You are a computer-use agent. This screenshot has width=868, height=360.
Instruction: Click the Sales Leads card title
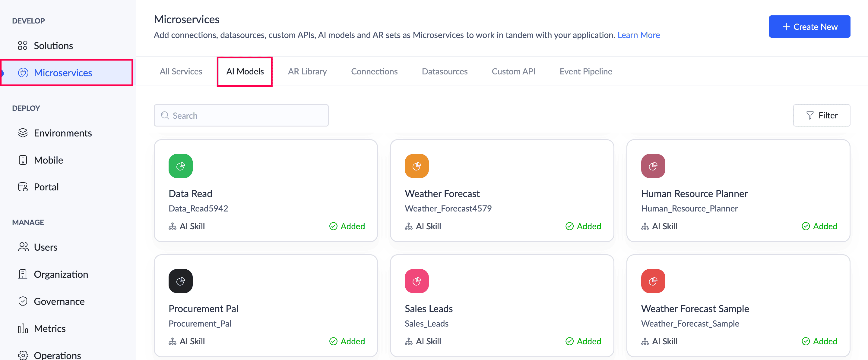coord(429,308)
